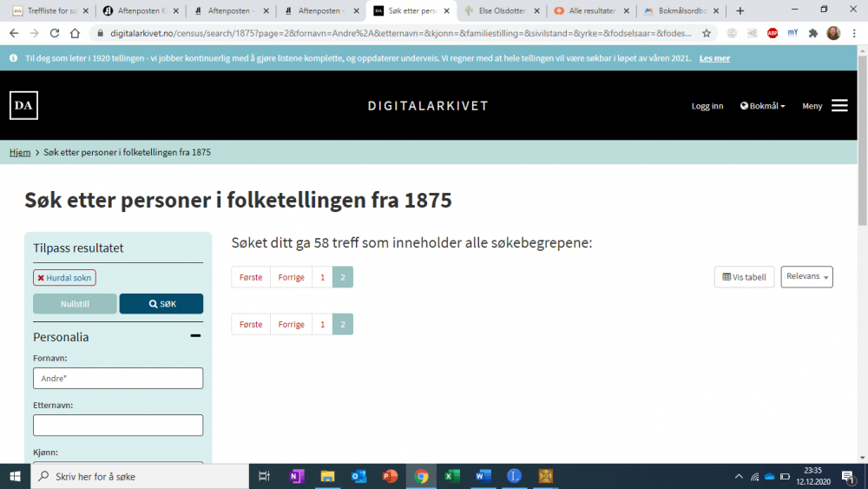The width and height of the screenshot is (868, 489).
Task: Show hidden system tray icons
Action: pyautogui.click(x=739, y=476)
